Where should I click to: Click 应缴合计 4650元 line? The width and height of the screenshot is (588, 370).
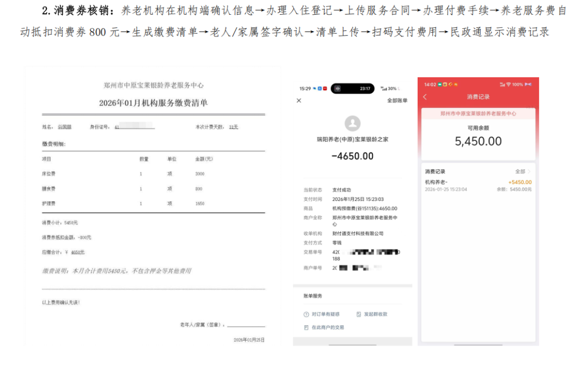(x=63, y=252)
